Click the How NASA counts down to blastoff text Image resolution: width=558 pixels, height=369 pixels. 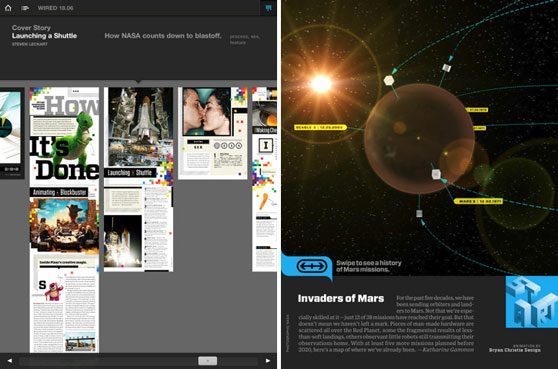163,36
